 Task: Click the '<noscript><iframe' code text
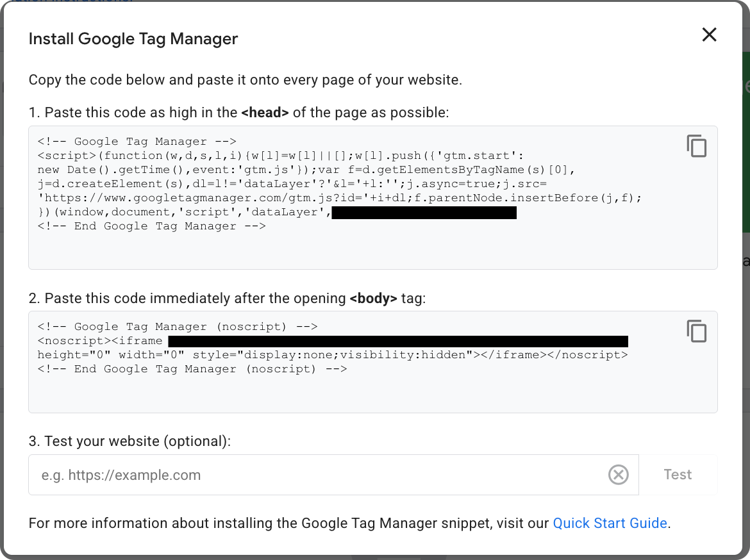tap(100, 341)
